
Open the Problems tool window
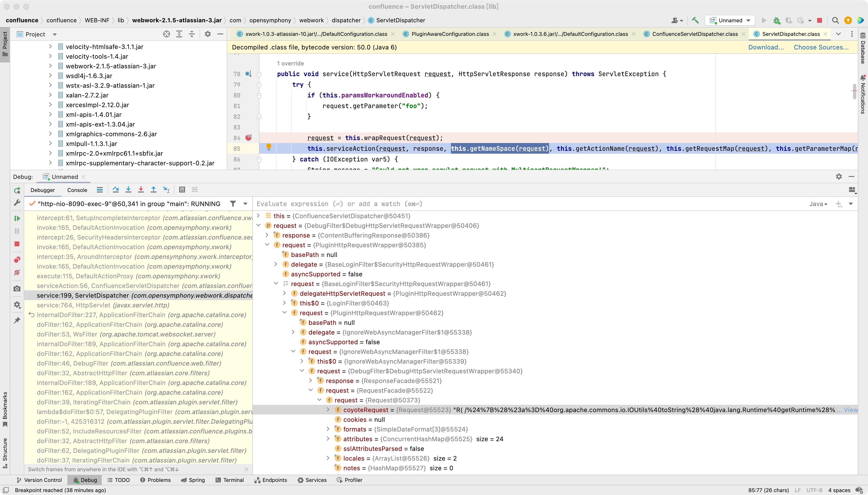tap(155, 480)
